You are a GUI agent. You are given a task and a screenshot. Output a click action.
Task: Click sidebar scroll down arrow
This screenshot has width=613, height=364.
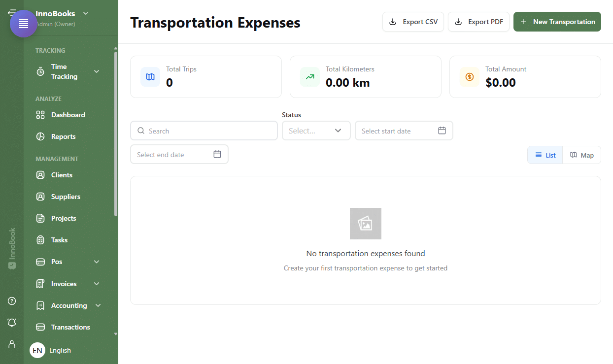pos(116,334)
